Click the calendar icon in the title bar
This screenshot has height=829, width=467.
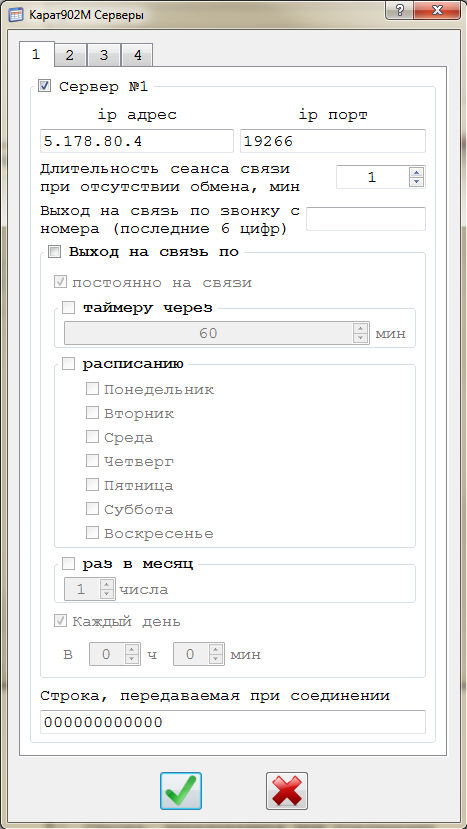coord(16,14)
